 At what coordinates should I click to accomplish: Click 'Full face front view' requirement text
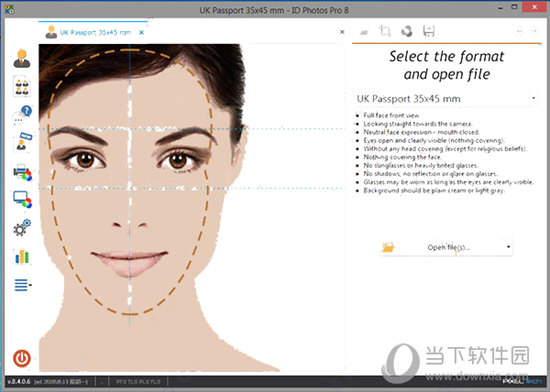pyautogui.click(x=391, y=115)
